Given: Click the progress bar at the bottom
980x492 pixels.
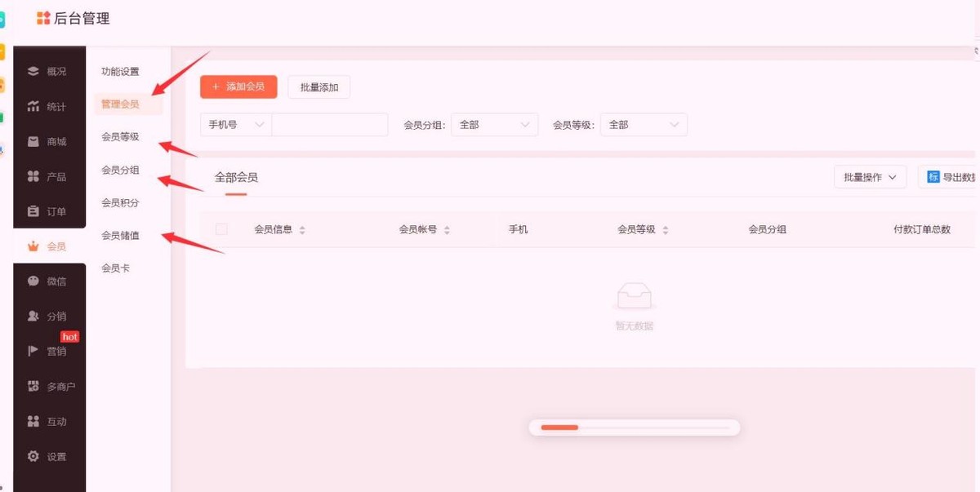Looking at the screenshot, I should coord(634,427).
